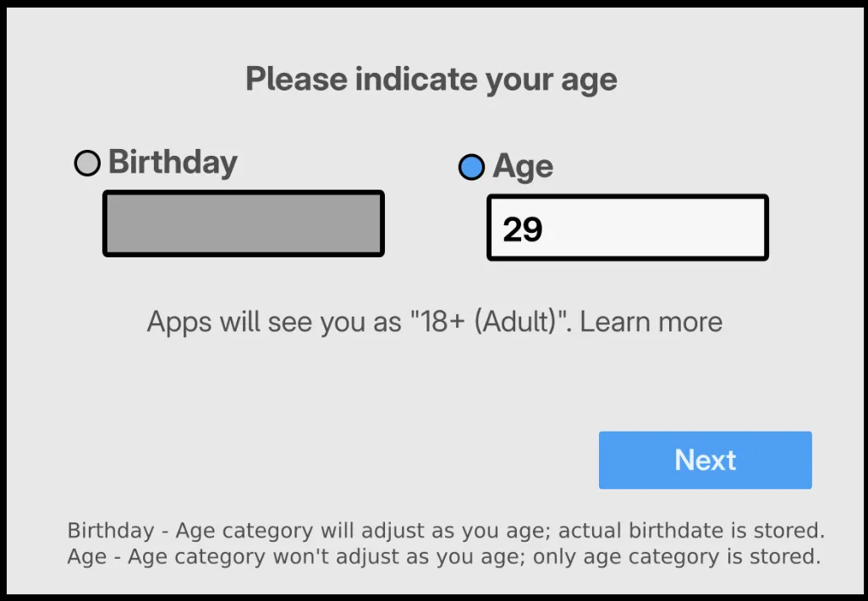
Task: Click Learn more about age categories
Action: pyautogui.click(x=651, y=322)
